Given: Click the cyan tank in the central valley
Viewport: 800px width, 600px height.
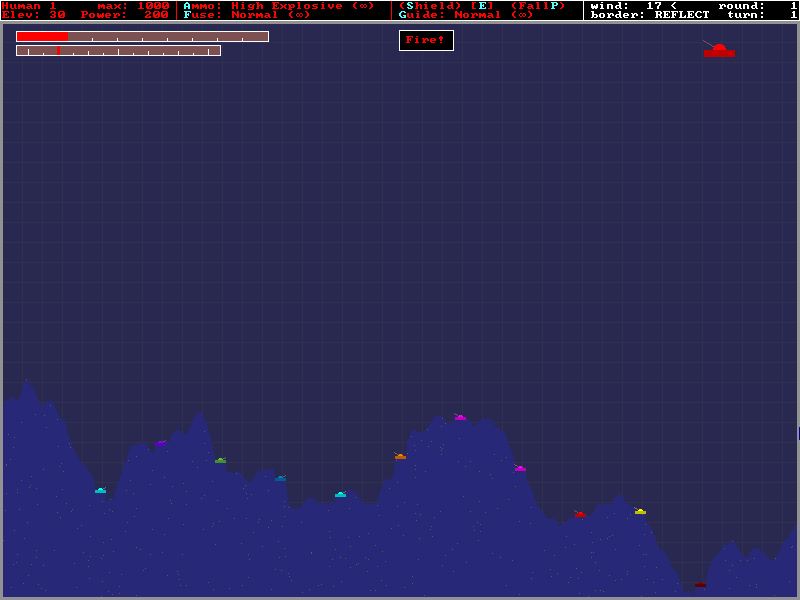Looking at the screenshot, I should click(x=340, y=494).
